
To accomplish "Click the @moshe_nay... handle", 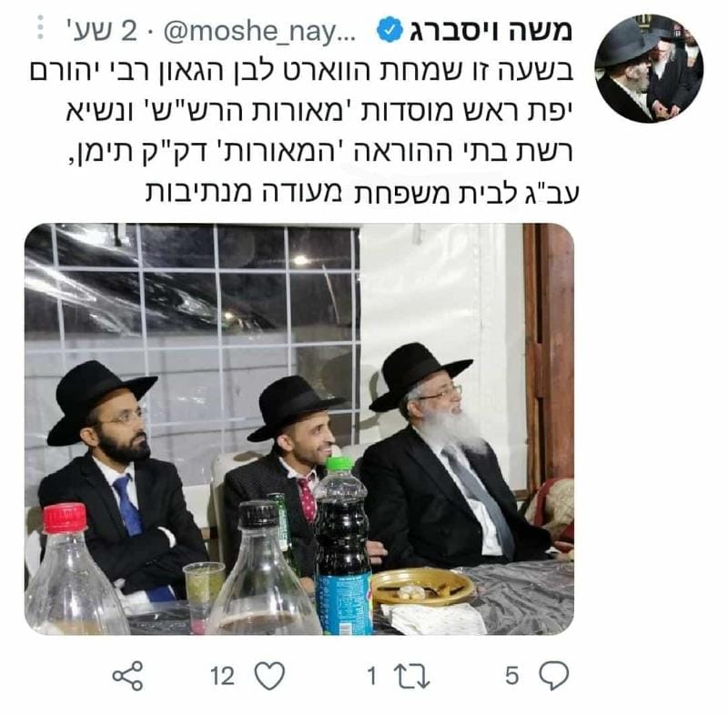I will (259, 31).
